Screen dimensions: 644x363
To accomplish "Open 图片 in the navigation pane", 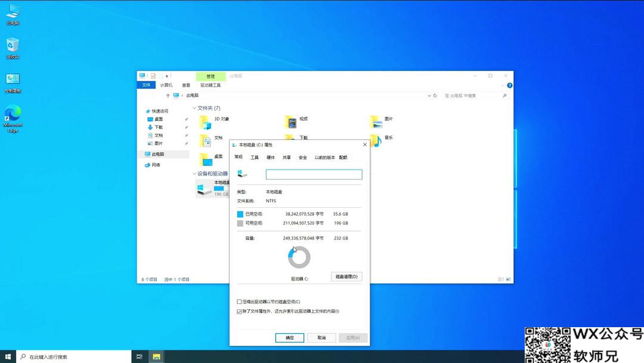I will pyautogui.click(x=158, y=143).
